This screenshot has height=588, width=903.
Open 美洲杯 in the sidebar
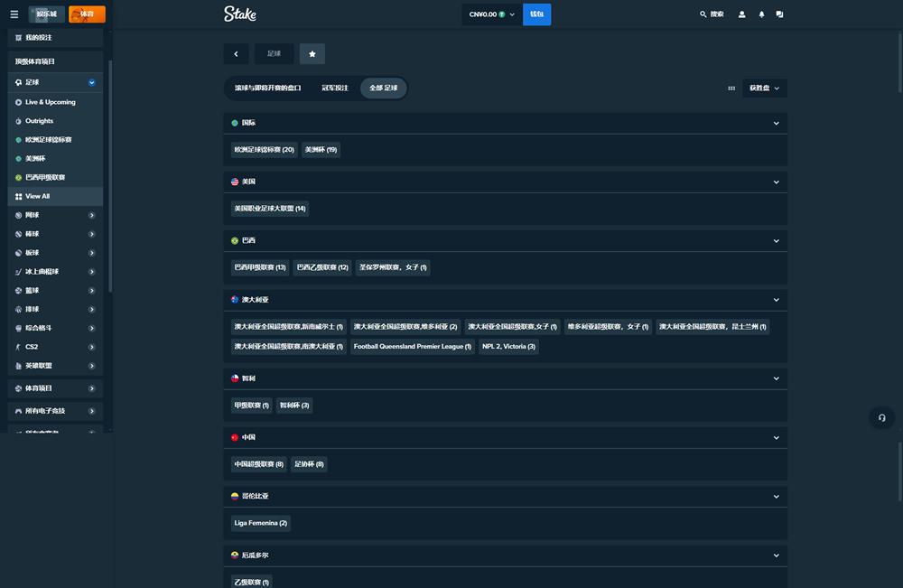coord(55,158)
